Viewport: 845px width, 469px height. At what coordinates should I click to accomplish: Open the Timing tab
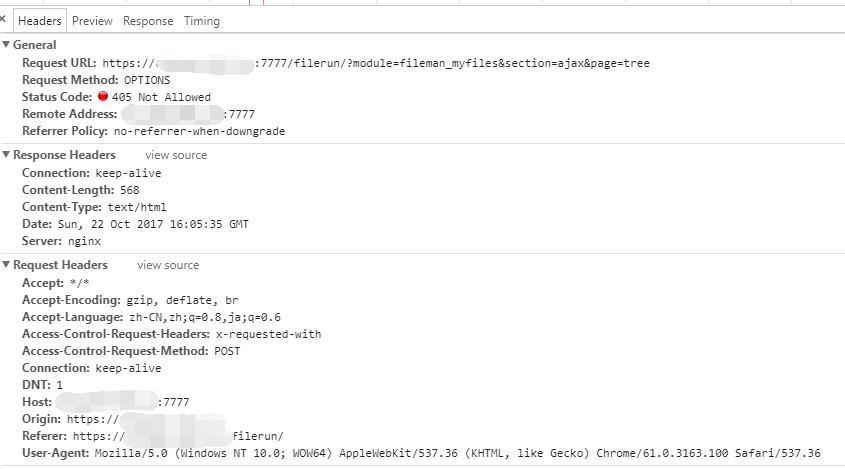[x=202, y=21]
